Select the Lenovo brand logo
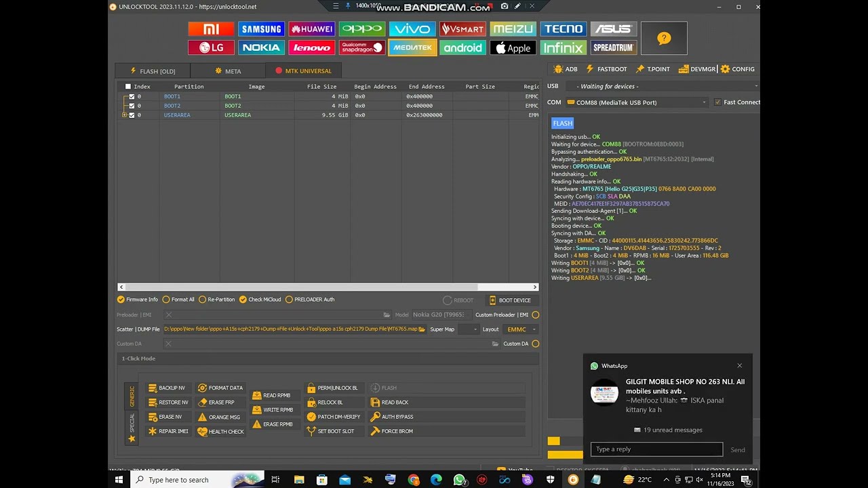 (312, 48)
